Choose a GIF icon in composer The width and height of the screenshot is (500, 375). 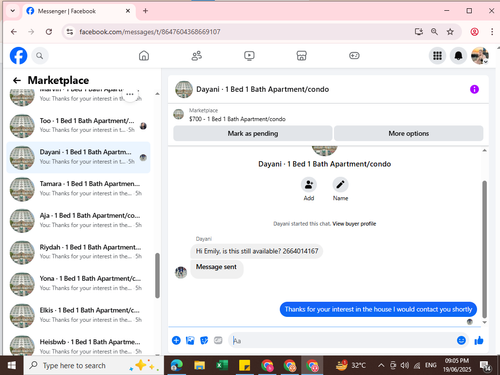click(x=218, y=340)
